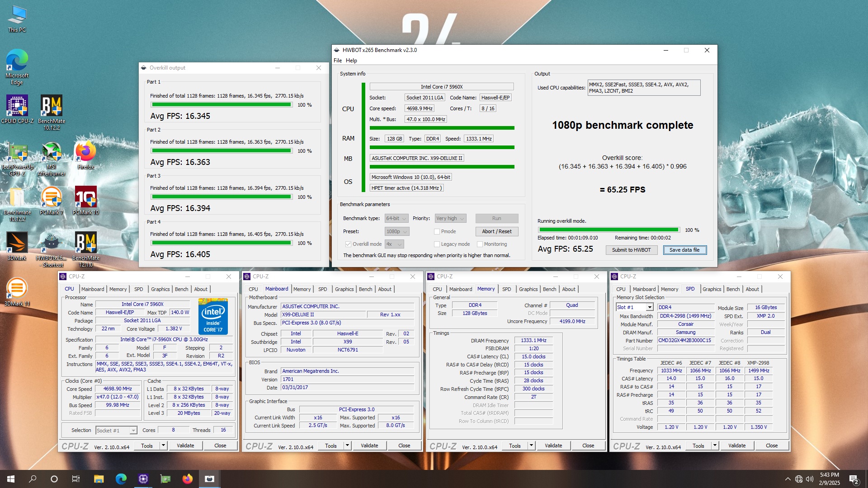The height and width of the screenshot is (488, 868).
Task: Click Close button in Memory CPU-Z window
Action: (x=588, y=446)
